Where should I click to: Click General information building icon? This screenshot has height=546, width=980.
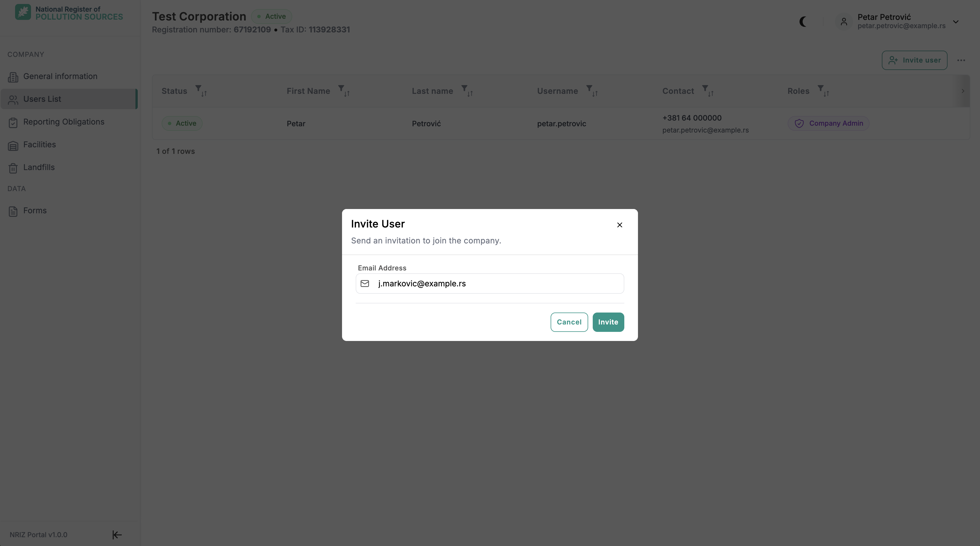(13, 77)
